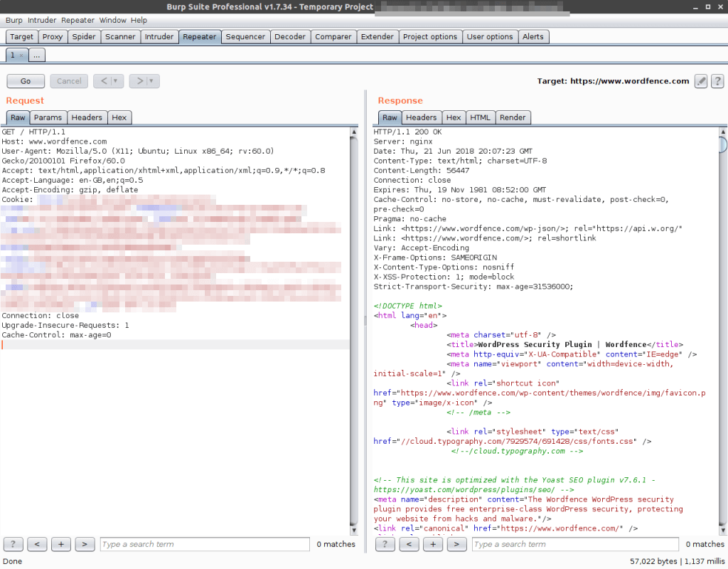
Task: Open the Decoder tool tab
Action: pos(290,37)
